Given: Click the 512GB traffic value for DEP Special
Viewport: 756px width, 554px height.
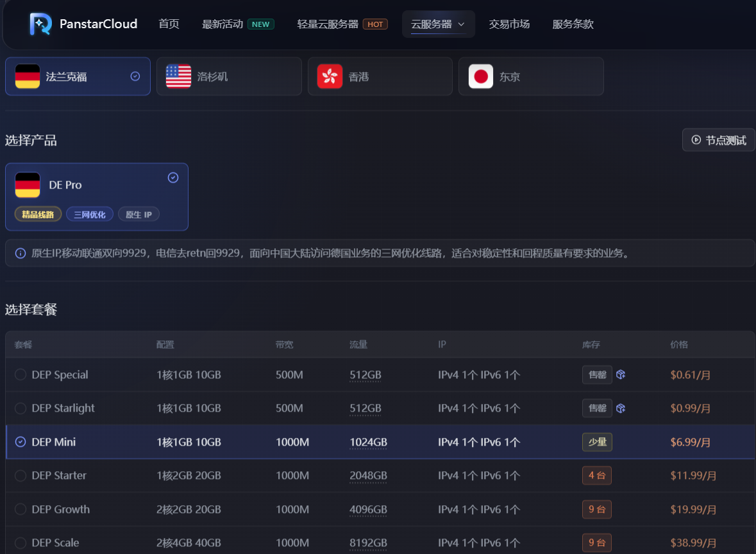Looking at the screenshot, I should point(365,374).
